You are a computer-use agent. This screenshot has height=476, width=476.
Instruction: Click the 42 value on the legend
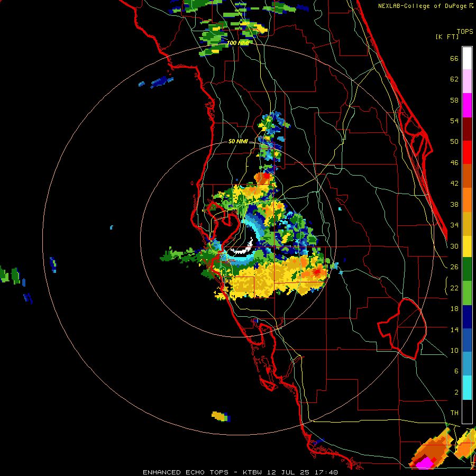[x=454, y=184]
